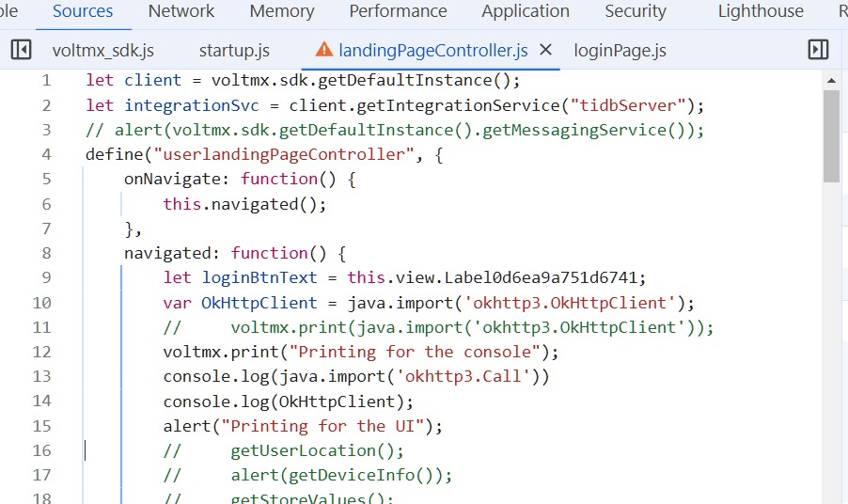Screen dimensions: 848x504
Task: Click 'integrationSvc' variable name
Action: [x=192, y=105]
